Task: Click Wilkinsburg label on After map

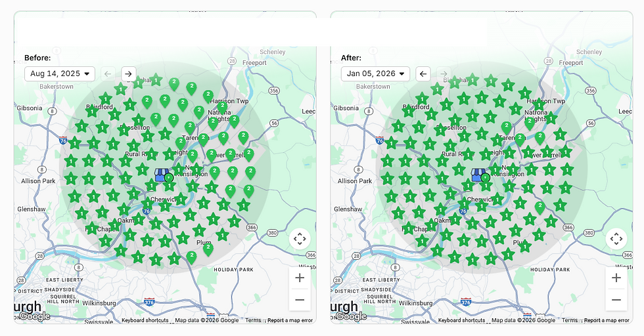Action: 415,303
